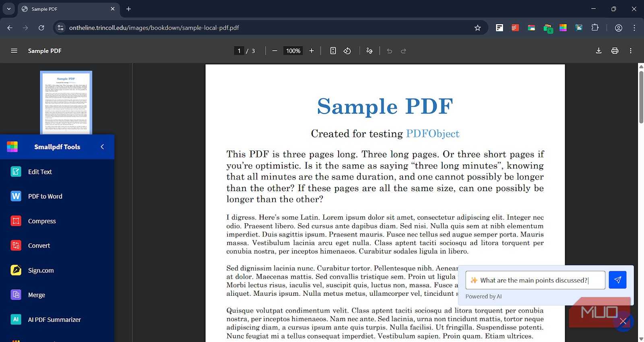Click the redo arrow in PDF toolbar
644x342 pixels.
click(403, 51)
